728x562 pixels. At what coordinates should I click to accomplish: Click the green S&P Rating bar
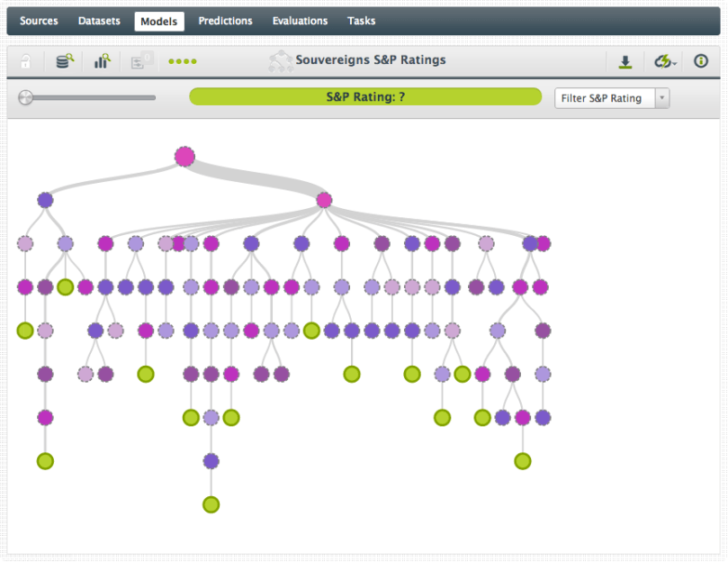tap(364, 97)
